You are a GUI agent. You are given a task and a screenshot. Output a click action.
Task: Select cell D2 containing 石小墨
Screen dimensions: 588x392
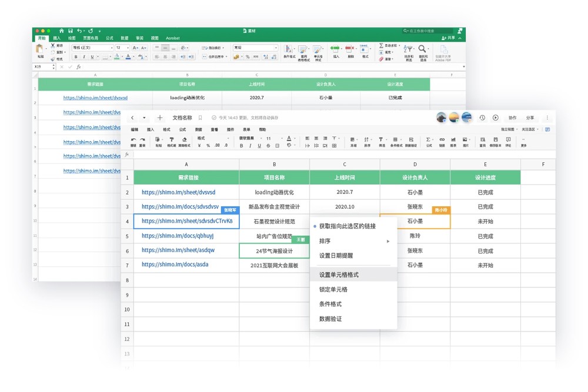415,192
